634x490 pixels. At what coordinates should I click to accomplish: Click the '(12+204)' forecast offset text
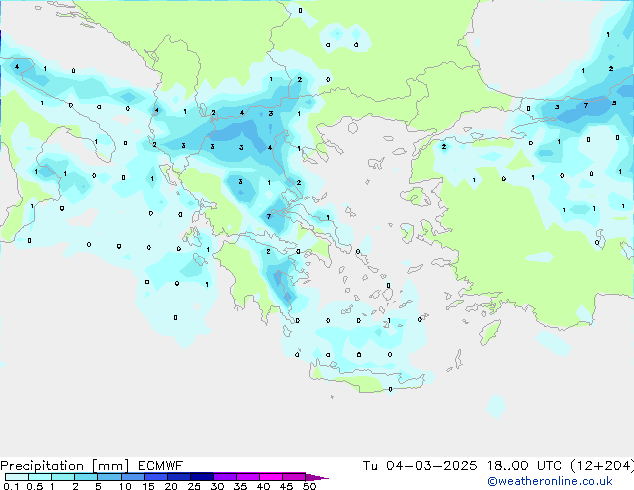[602, 466]
